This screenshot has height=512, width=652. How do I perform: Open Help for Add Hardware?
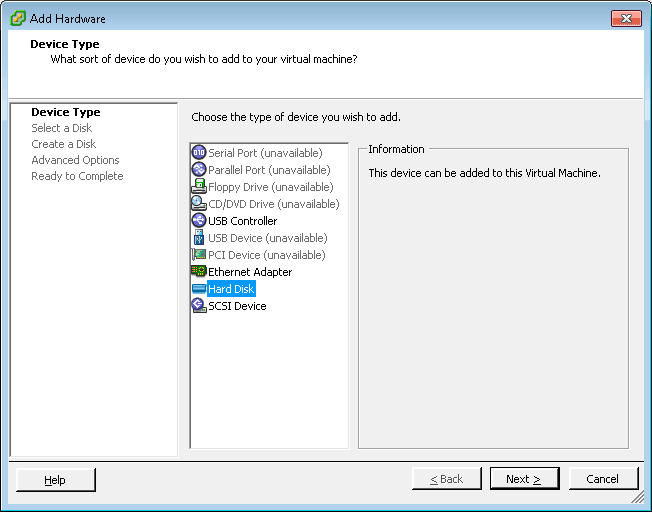(x=55, y=480)
